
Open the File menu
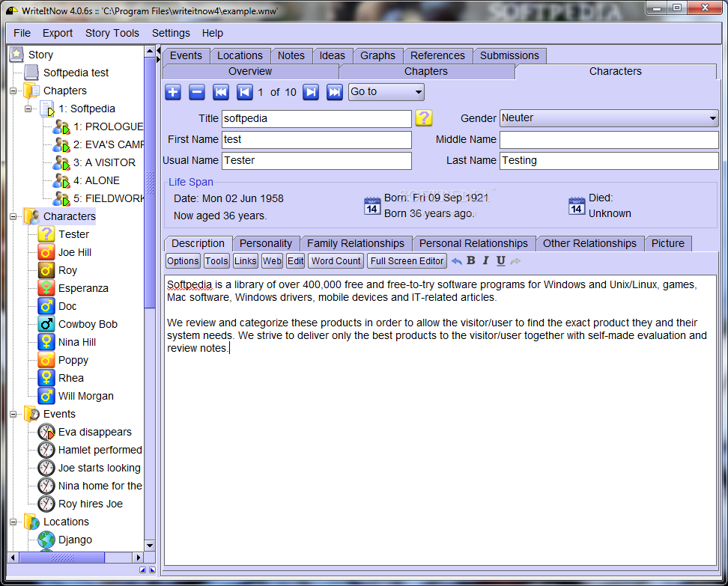pos(22,33)
